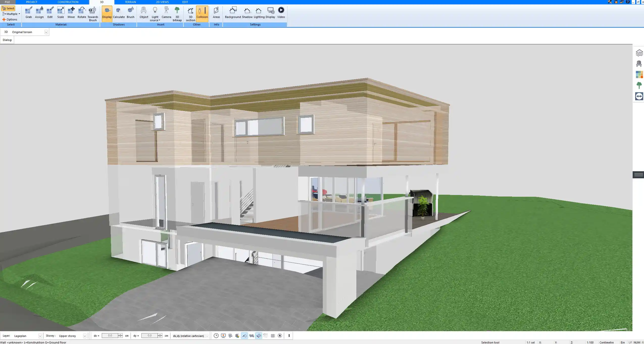
Task: Click the Dialog label tab
Action: point(7,40)
